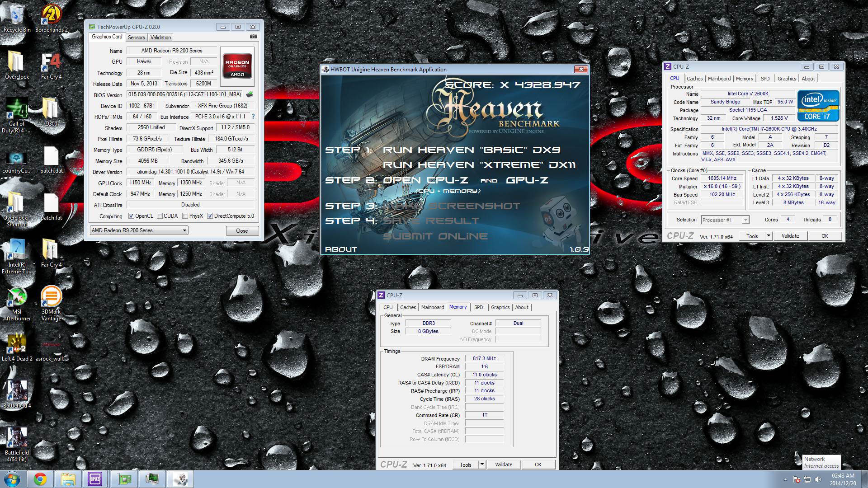Open the Windows Start button
The width and height of the screenshot is (868, 488).
pyautogui.click(x=12, y=479)
